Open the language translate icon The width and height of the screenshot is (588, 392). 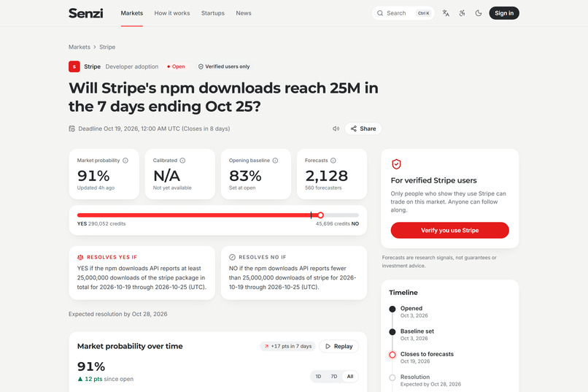[x=446, y=13]
